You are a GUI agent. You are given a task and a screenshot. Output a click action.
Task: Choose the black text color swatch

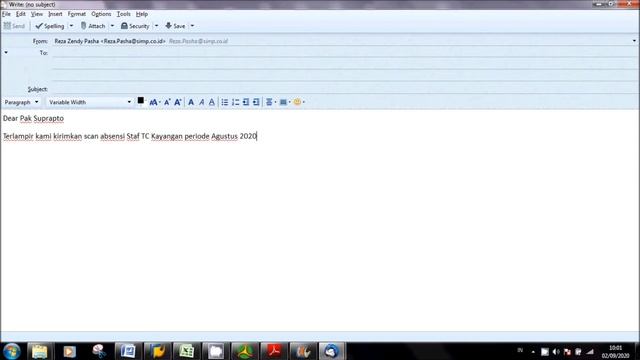coord(140,100)
